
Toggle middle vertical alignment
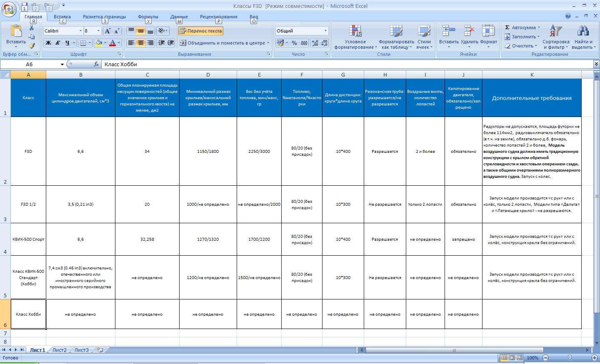pyautogui.click(x=141, y=31)
